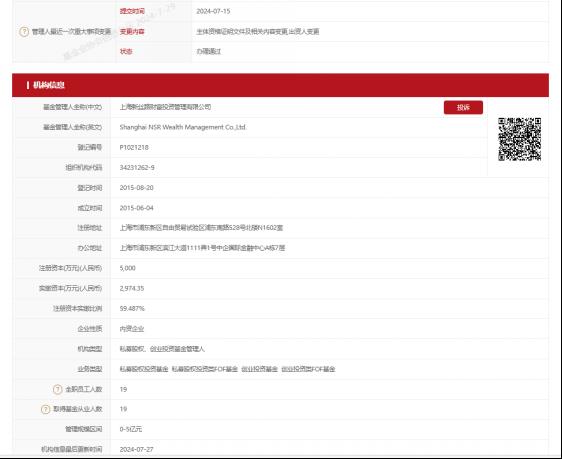
Task: Open the 私募股权投资基金 link in 业务类型 row
Action: click(144, 369)
